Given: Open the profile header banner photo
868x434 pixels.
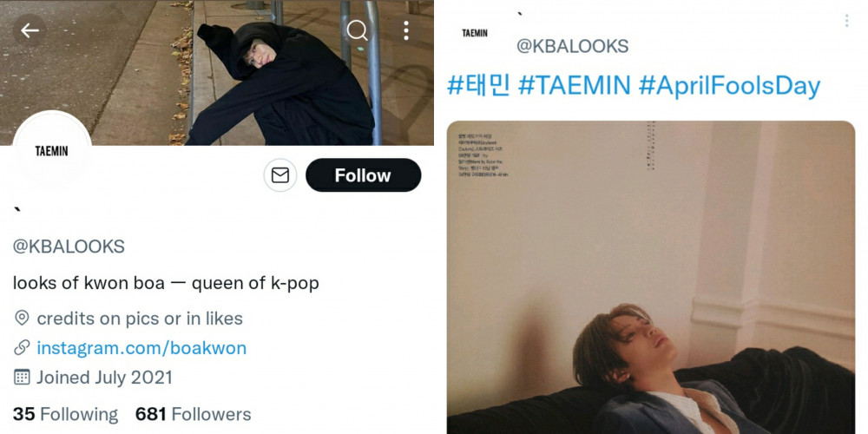Looking at the screenshot, I should (x=217, y=73).
